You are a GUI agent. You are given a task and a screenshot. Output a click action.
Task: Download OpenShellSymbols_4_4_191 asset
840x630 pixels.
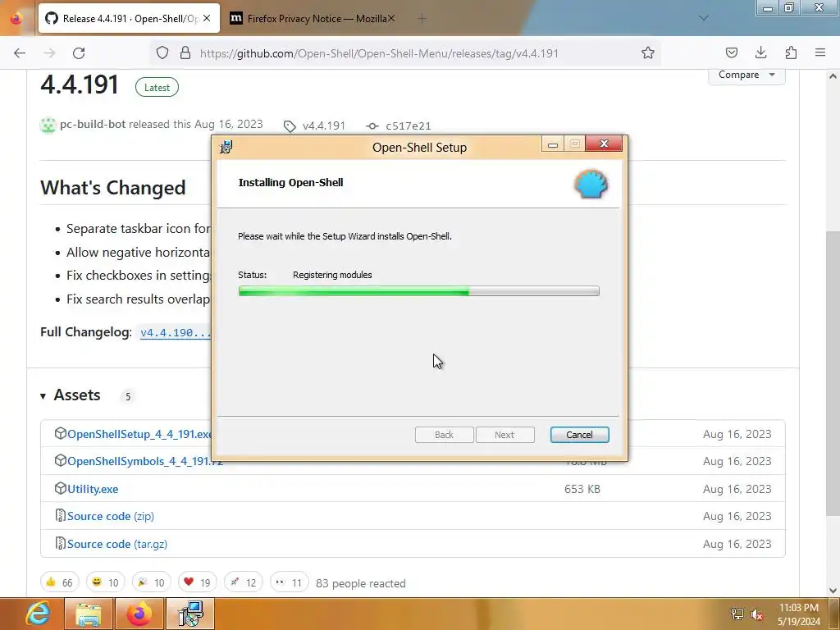click(x=144, y=461)
